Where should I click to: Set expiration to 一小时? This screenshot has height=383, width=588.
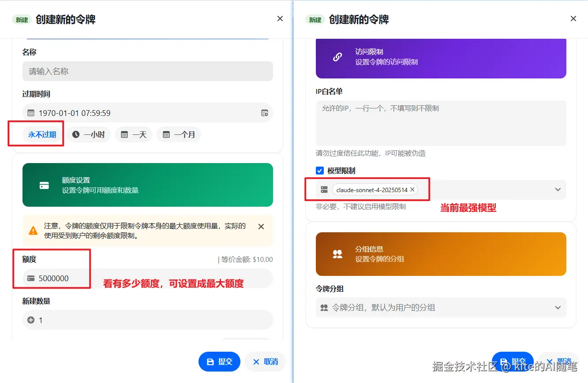pyautogui.click(x=88, y=134)
